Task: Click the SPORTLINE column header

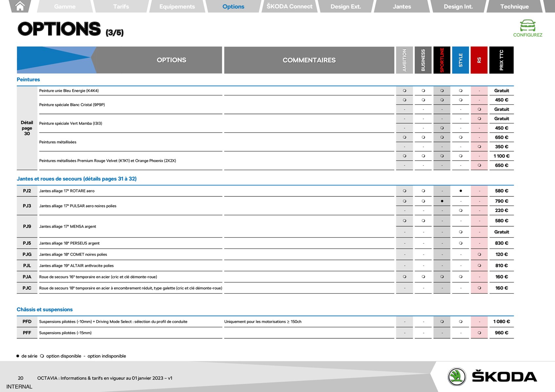Action: [x=442, y=60]
